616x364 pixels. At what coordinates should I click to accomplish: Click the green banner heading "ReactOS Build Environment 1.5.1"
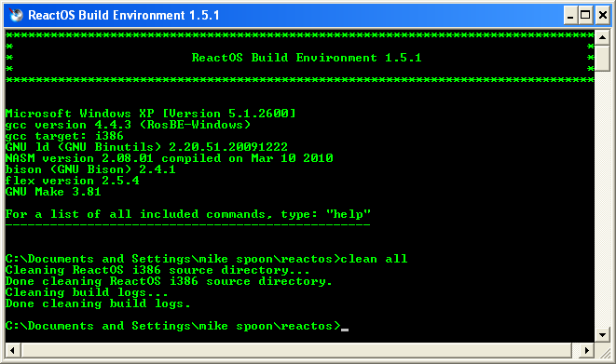307,58
